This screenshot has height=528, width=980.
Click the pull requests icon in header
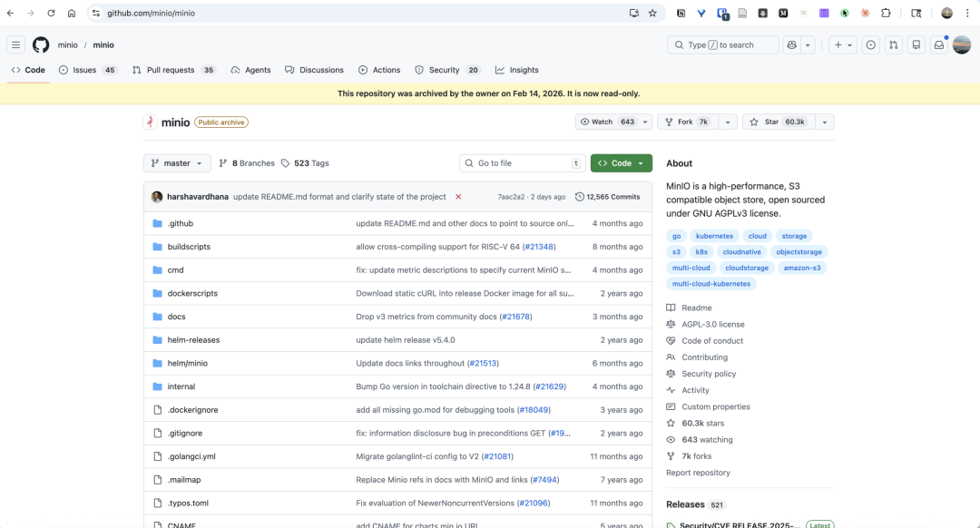(894, 44)
